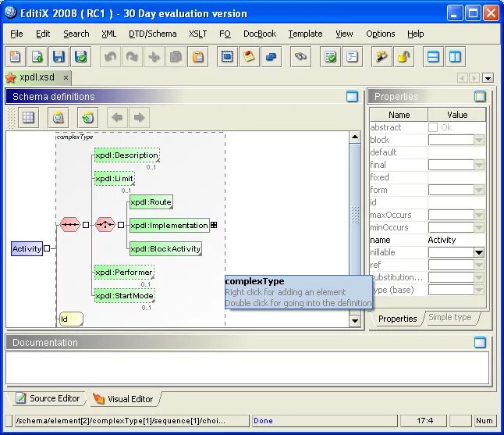504x435 pixels.
Task: Collapse the Activity element node box
Action: (x=47, y=248)
